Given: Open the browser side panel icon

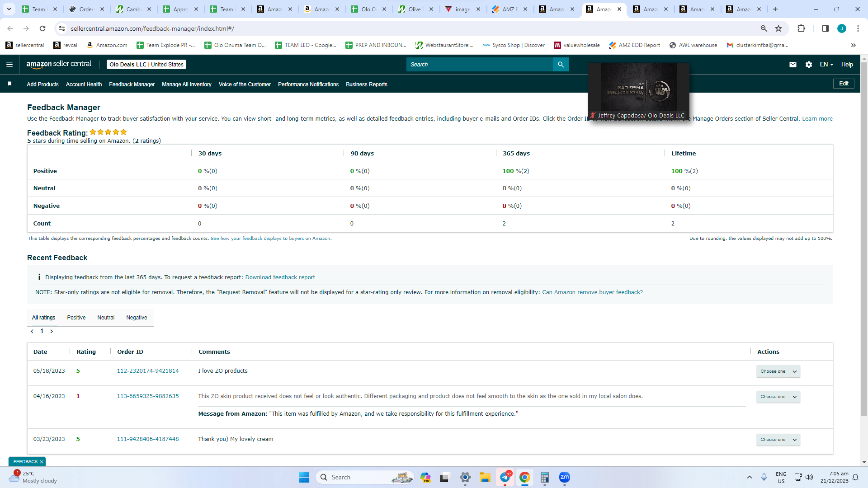Looking at the screenshot, I should tap(825, 28).
